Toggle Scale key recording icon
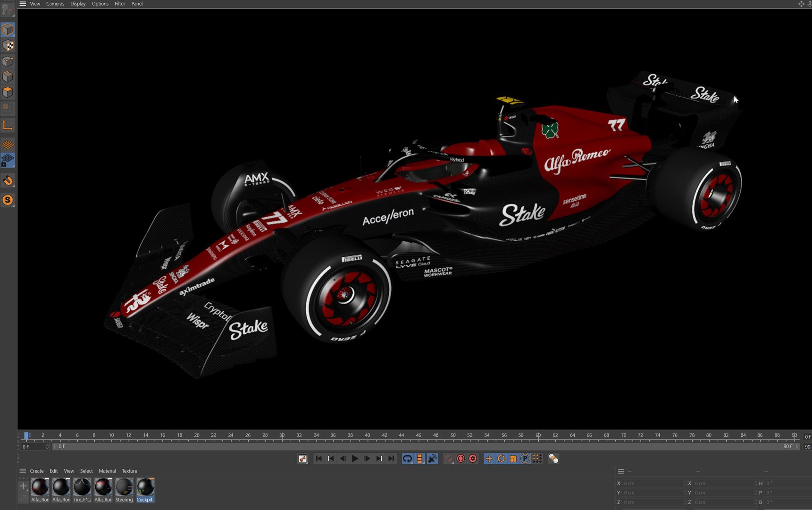Viewport: 812px width, 510px height. pos(513,459)
